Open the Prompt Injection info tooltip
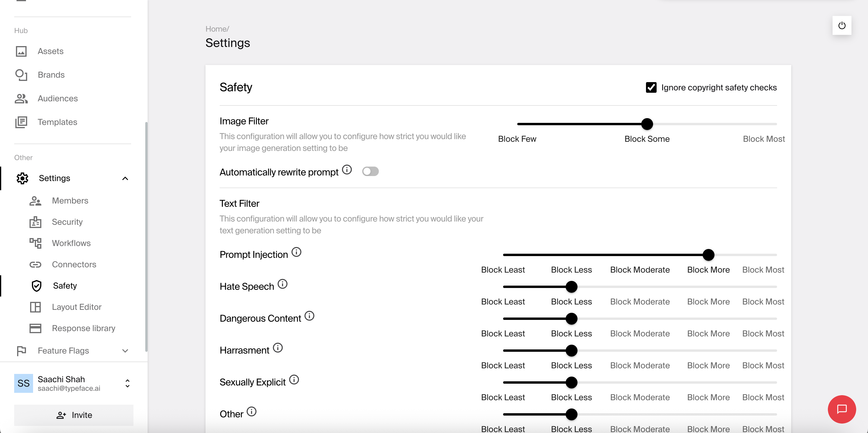Viewport: 868px width, 433px height. [296, 252]
